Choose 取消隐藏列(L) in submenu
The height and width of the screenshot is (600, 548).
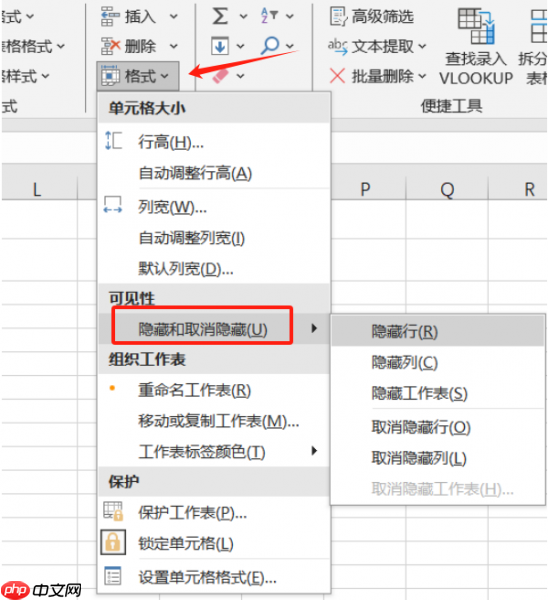tap(438, 458)
